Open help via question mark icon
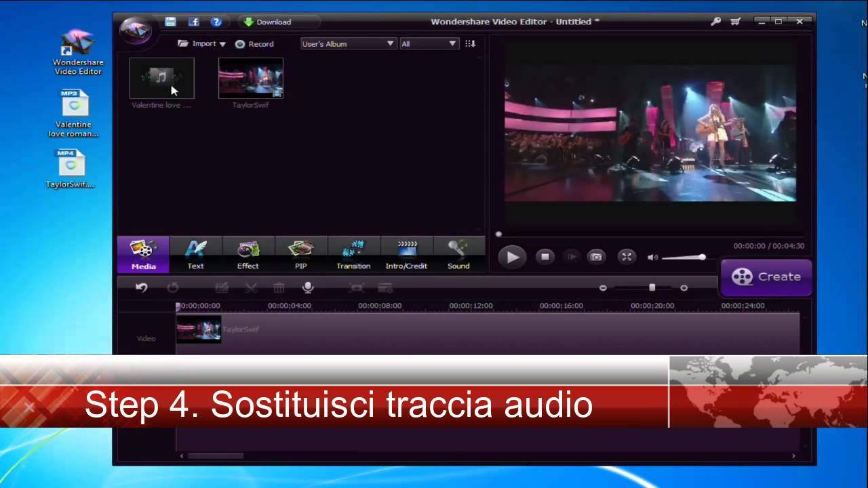 [216, 22]
